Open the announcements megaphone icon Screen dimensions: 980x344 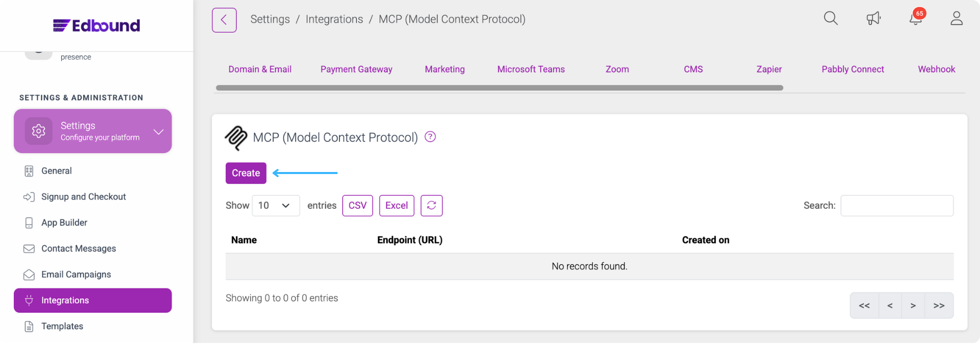873,19
